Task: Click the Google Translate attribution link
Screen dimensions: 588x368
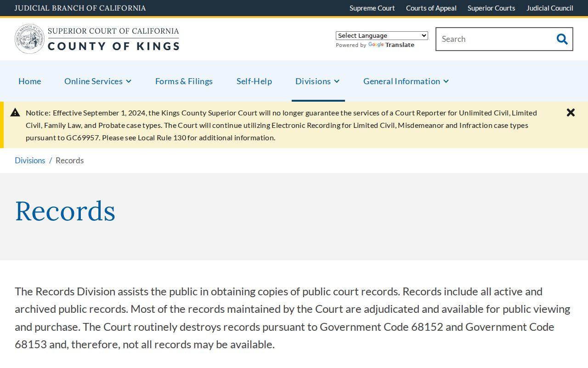Action: pos(391,45)
